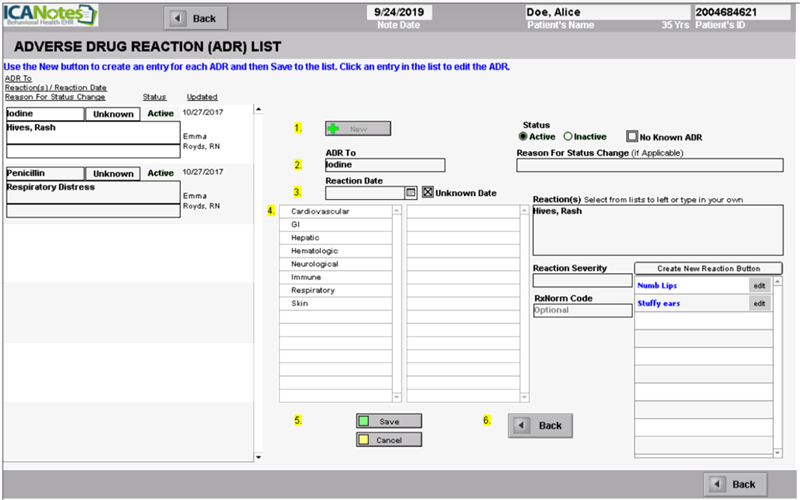Select the Active status radio button
800x500 pixels.
pos(523,136)
